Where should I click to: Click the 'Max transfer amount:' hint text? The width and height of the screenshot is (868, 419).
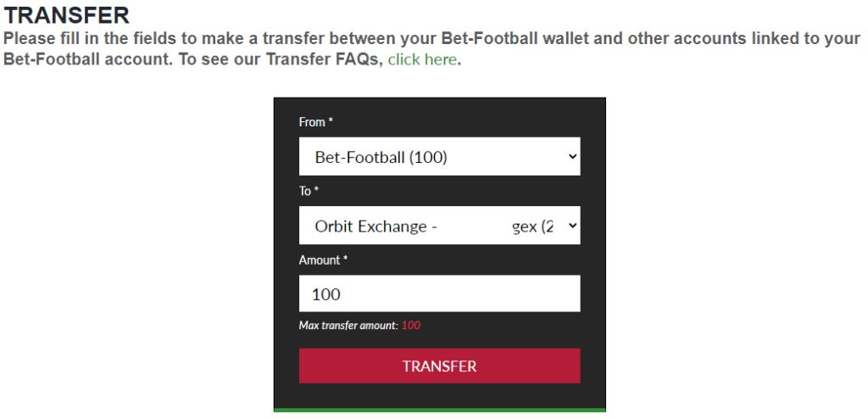click(348, 326)
